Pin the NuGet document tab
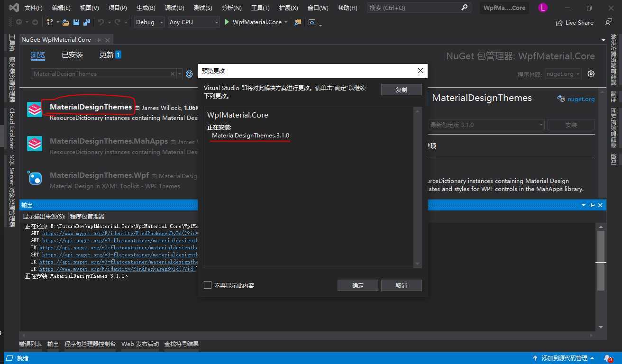Screen dimensions: 622x364 tap(99, 40)
